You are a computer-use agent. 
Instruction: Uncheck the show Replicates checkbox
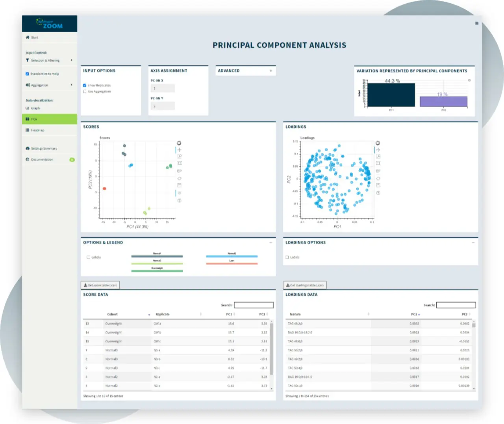(85, 85)
